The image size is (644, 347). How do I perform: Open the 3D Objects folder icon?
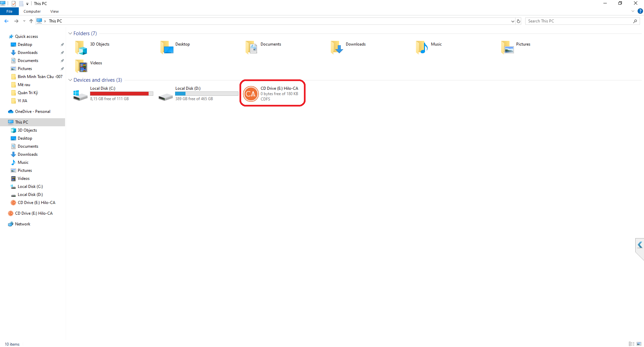coord(81,48)
